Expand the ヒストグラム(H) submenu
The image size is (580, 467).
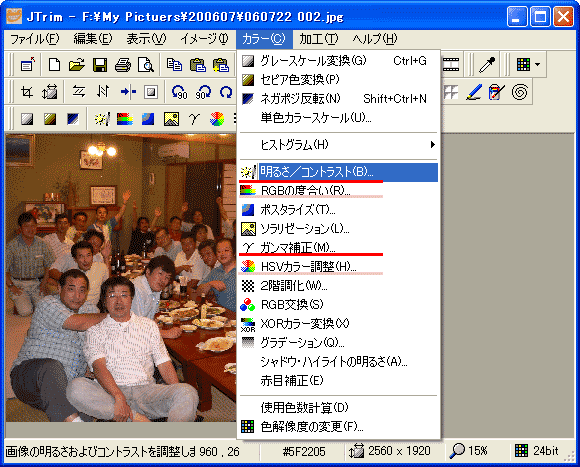[338, 145]
